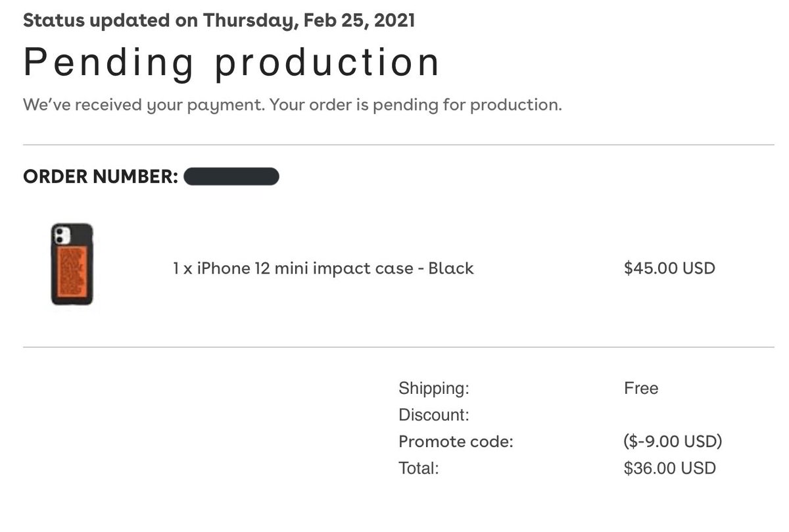Click the Pending production heading
Viewport: 789px width, 532px height.
click(x=231, y=63)
